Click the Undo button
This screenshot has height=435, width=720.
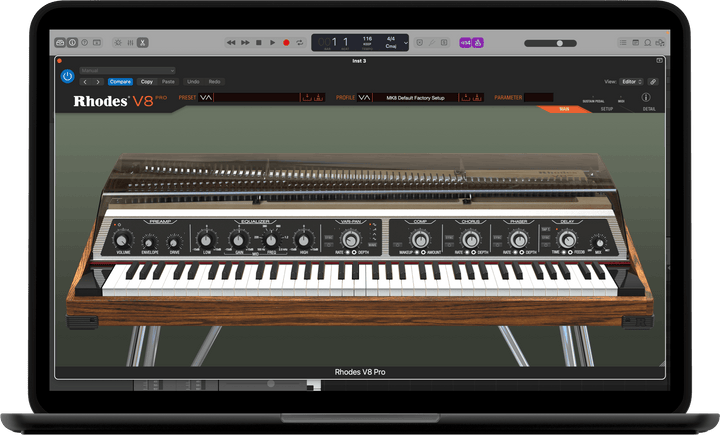193,82
